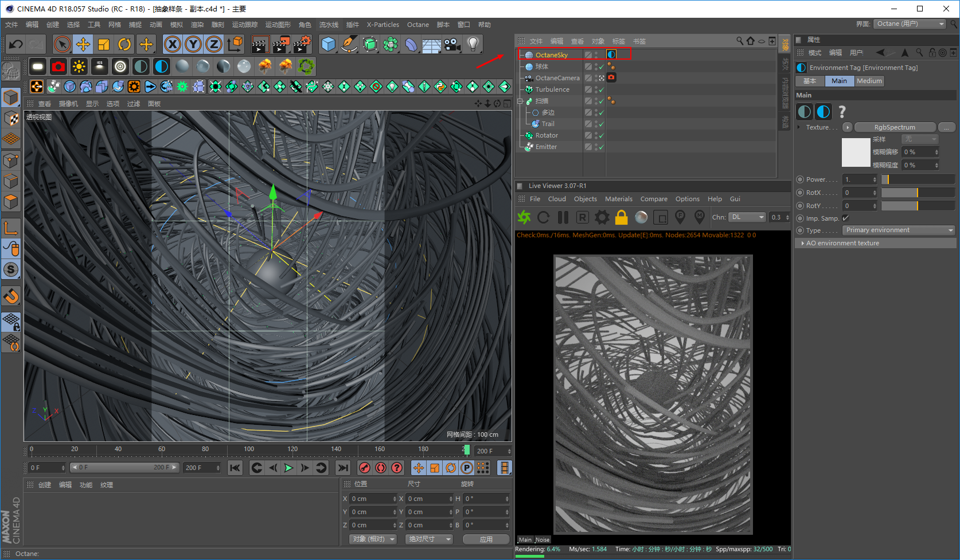The height and width of the screenshot is (560, 960).
Task: Select the Move tool icon
Action: [x=83, y=44]
